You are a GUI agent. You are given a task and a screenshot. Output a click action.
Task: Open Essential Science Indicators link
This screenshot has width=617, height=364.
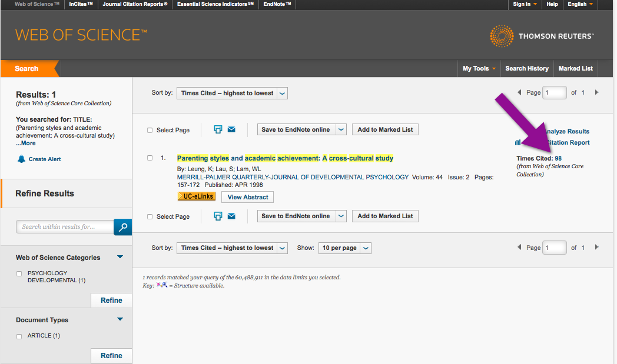click(x=215, y=4)
